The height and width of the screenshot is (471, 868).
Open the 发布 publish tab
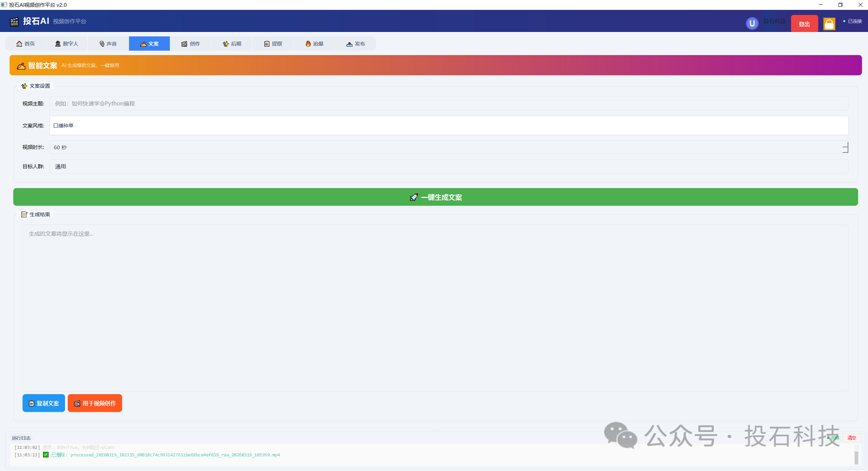355,44
